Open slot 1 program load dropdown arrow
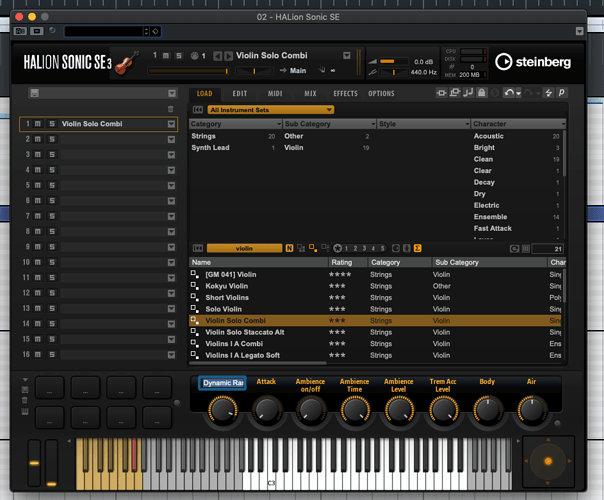604x500 pixels. (x=171, y=124)
